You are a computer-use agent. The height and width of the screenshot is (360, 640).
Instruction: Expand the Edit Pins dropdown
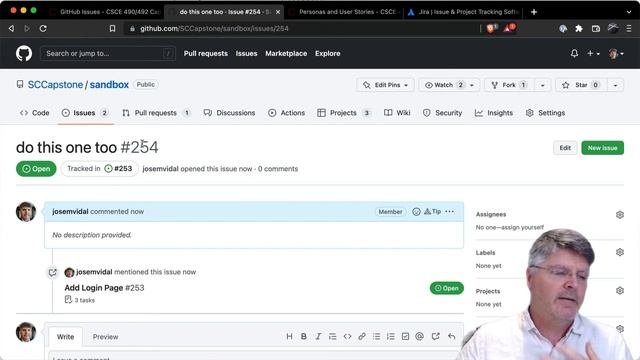(x=385, y=85)
